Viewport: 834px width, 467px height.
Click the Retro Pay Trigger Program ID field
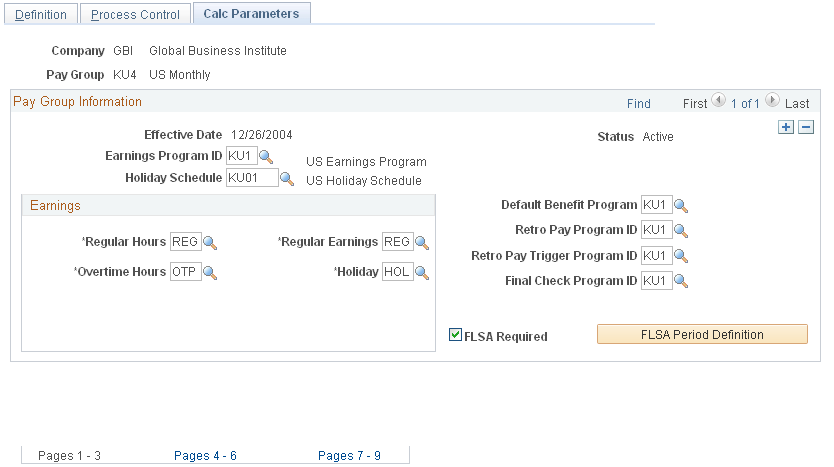pyautogui.click(x=656, y=255)
